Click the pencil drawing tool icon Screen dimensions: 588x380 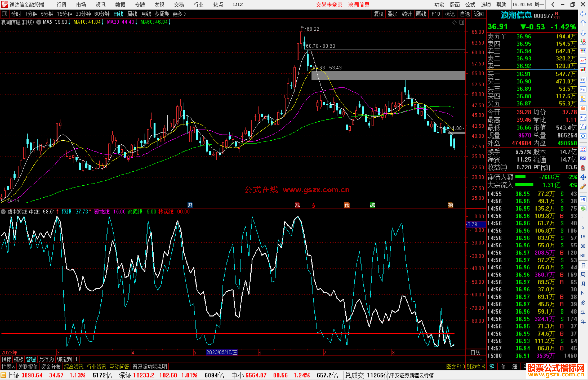click(583, 187)
